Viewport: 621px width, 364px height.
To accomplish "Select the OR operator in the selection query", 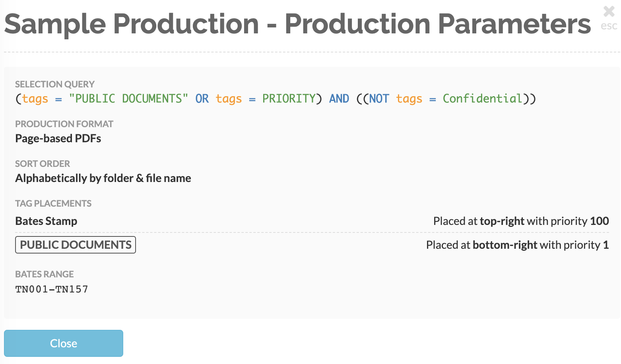I will click(x=202, y=99).
